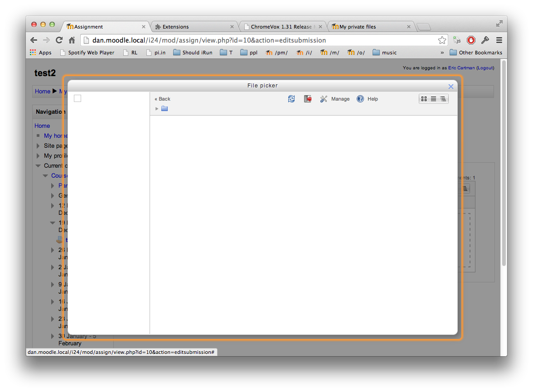Open the pi.in bookmark
533x392 pixels.
[156, 53]
